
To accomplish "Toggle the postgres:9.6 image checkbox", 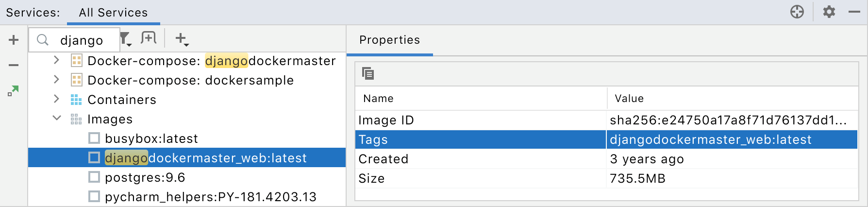I will (94, 177).
